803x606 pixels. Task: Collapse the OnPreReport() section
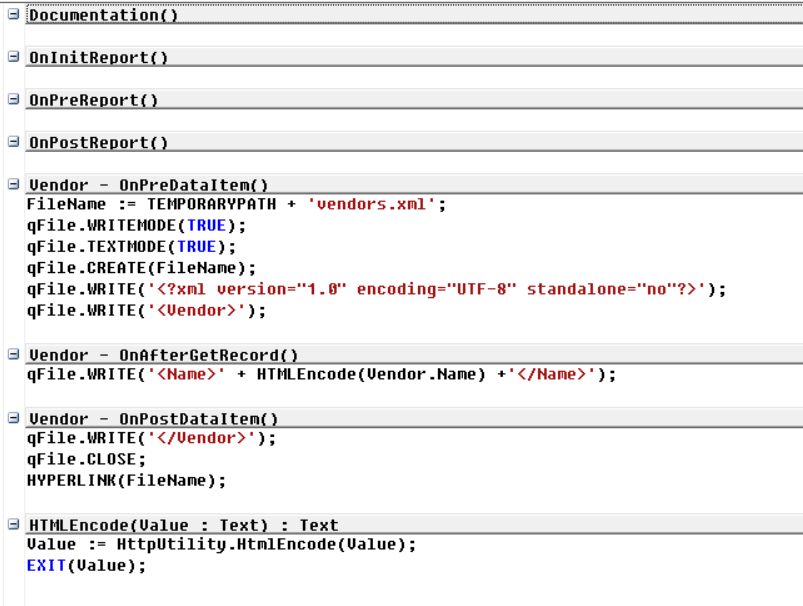click(14, 99)
